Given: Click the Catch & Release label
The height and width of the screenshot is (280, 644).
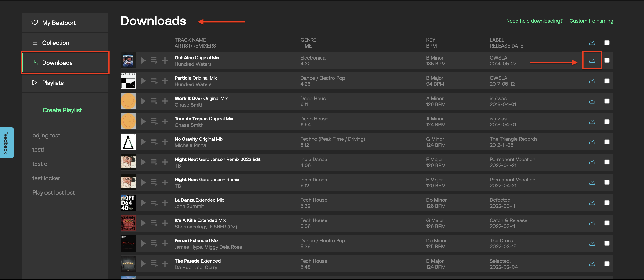Looking at the screenshot, I should [508, 220].
